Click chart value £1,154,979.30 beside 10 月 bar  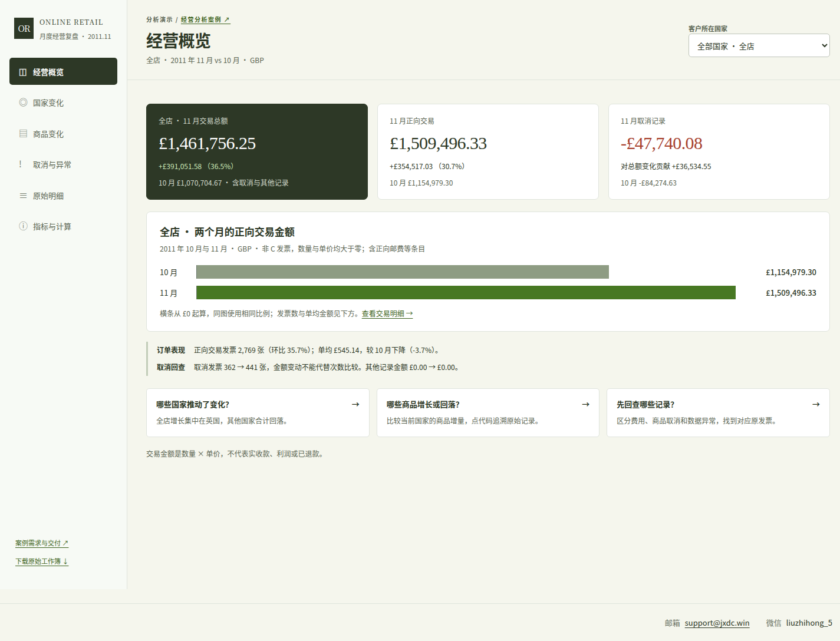tap(791, 272)
